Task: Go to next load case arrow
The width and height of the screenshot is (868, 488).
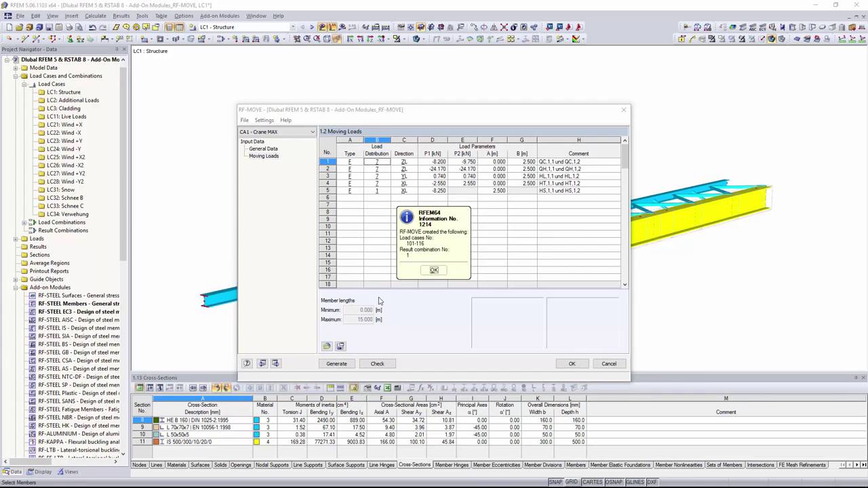Action: coord(312,27)
